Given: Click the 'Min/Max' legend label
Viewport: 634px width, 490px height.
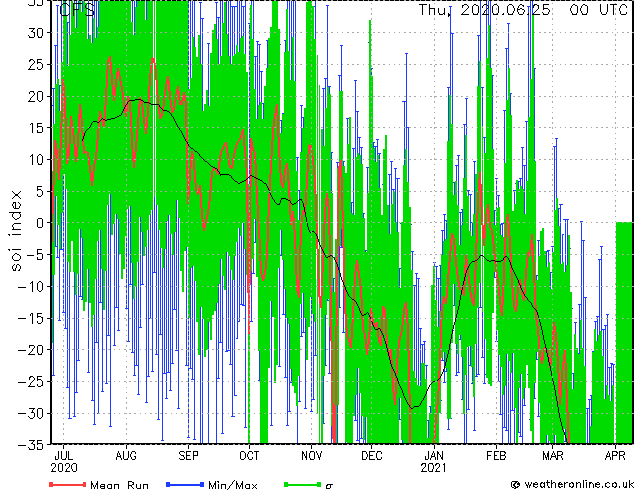Looking at the screenshot, I should pyautogui.click(x=233, y=485).
